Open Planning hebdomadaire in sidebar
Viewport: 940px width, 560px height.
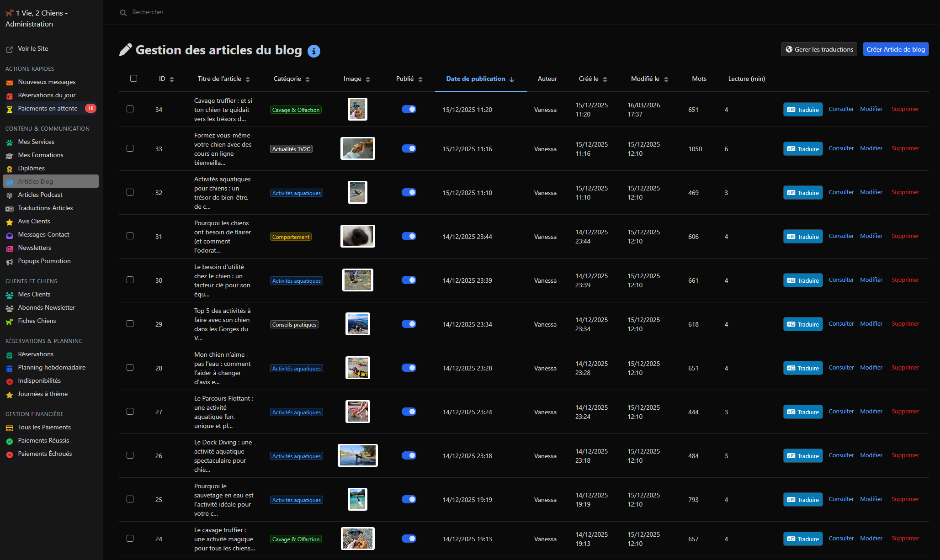pos(51,367)
